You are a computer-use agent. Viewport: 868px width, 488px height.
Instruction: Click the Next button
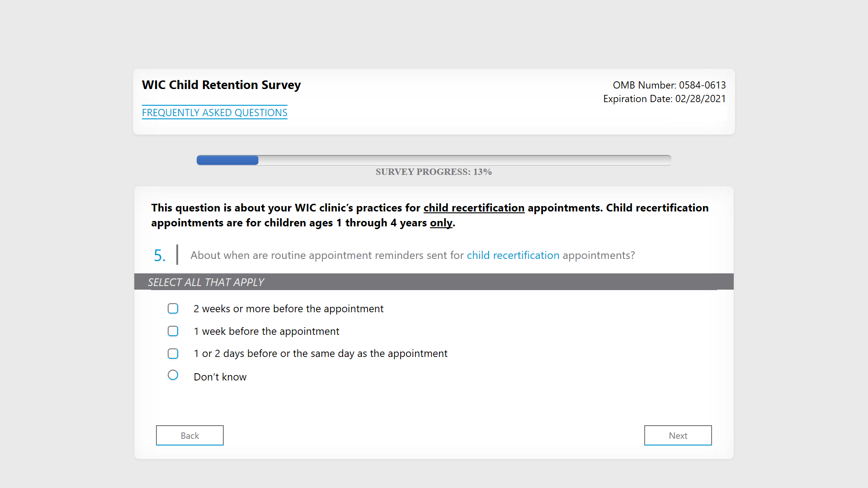[678, 435]
